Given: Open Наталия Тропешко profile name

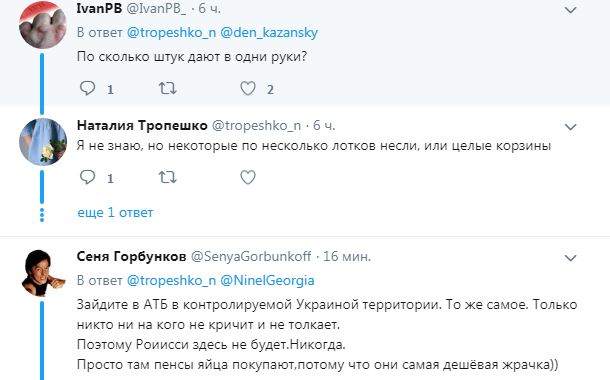Looking at the screenshot, I should (142, 125).
